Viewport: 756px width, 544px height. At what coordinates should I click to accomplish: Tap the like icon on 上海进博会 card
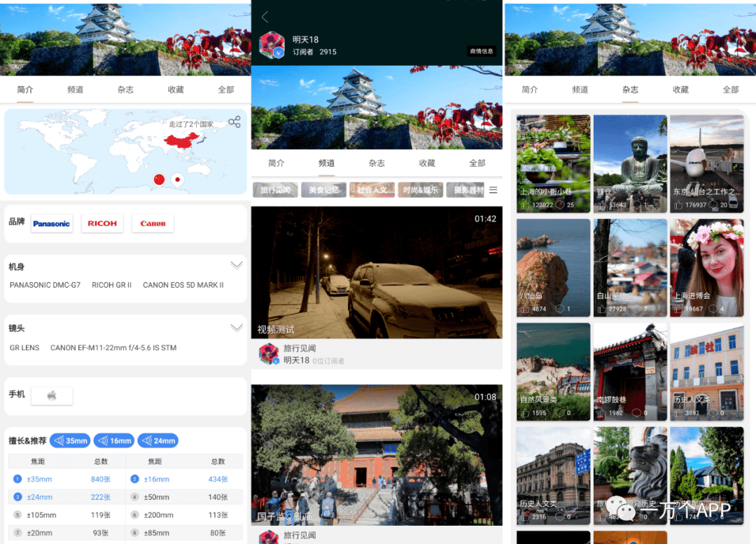pos(678,309)
